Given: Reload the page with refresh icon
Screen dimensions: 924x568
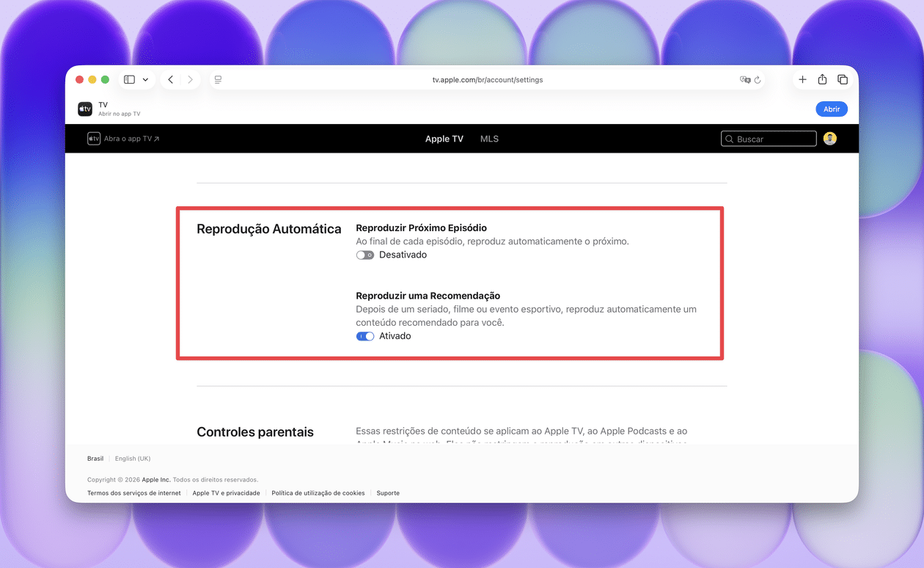Looking at the screenshot, I should [x=758, y=79].
